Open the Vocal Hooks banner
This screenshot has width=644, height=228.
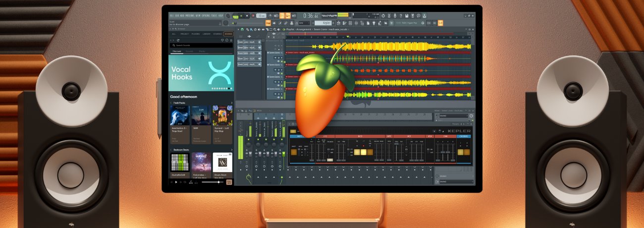201,73
